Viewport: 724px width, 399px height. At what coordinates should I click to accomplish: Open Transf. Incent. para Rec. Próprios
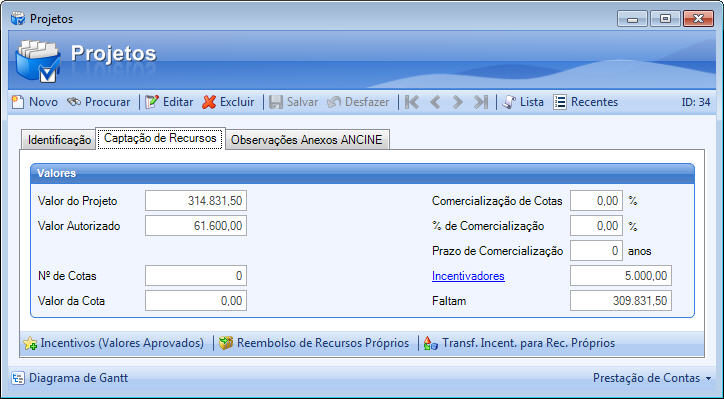coord(519,343)
